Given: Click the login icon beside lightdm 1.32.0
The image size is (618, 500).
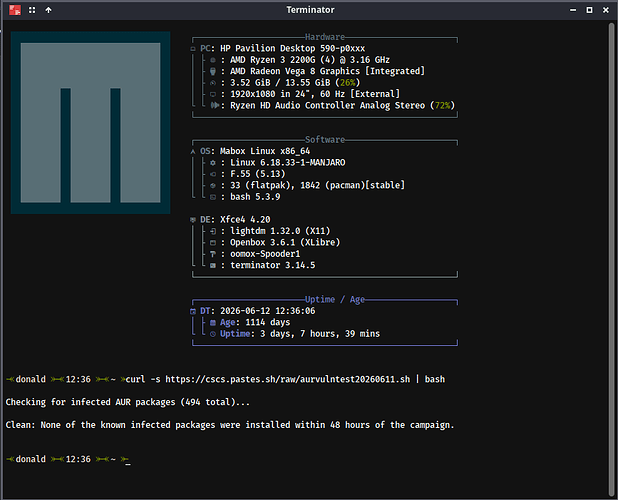Looking at the screenshot, I should pyautogui.click(x=213, y=231).
